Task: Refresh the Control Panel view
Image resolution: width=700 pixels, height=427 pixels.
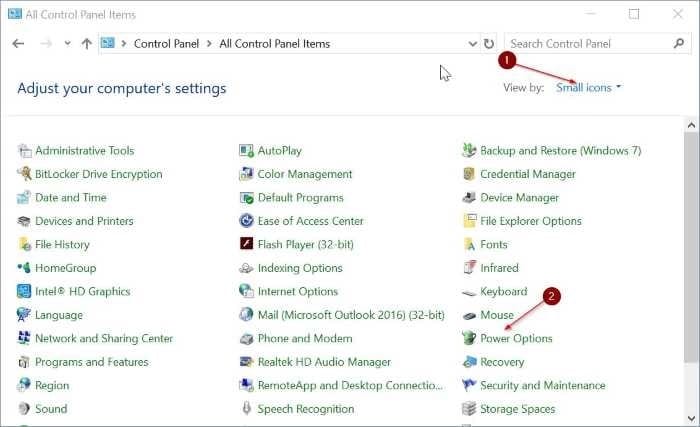Action: (x=489, y=44)
